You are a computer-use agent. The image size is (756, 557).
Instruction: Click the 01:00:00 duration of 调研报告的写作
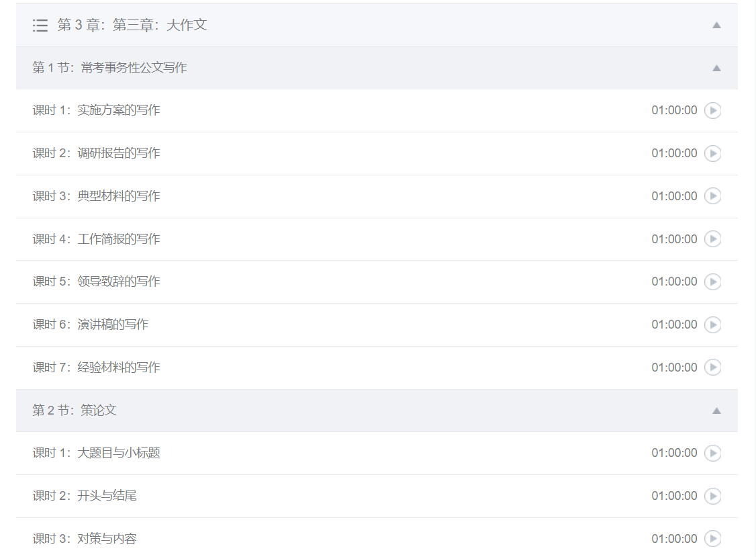pos(675,153)
